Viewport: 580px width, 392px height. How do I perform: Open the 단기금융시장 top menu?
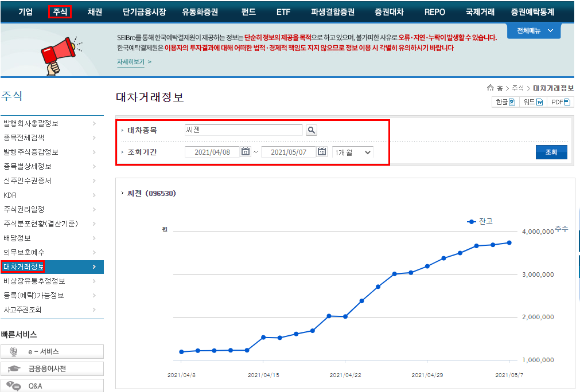pos(144,12)
